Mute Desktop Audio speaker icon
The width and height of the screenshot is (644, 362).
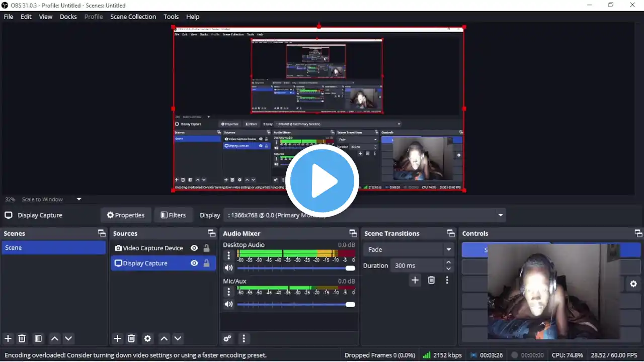[x=229, y=268]
